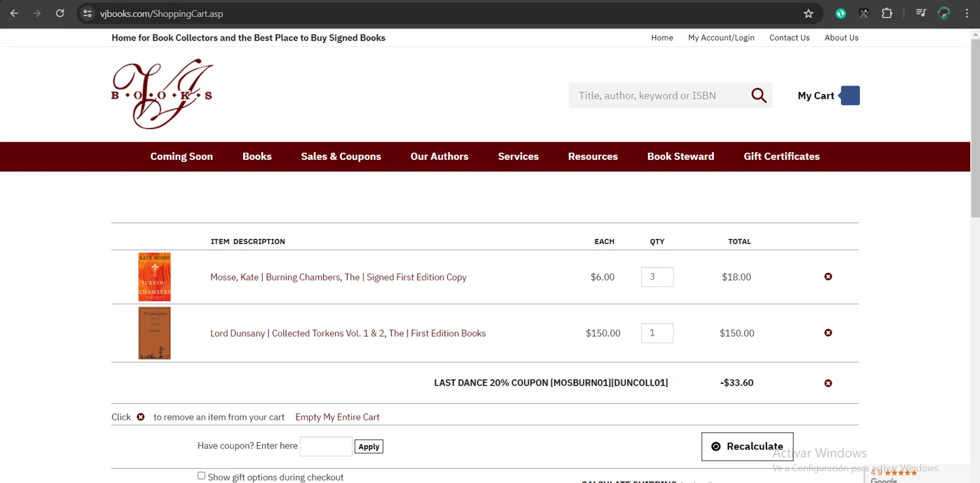
Task: Open the Contact Us link
Action: pos(789,38)
